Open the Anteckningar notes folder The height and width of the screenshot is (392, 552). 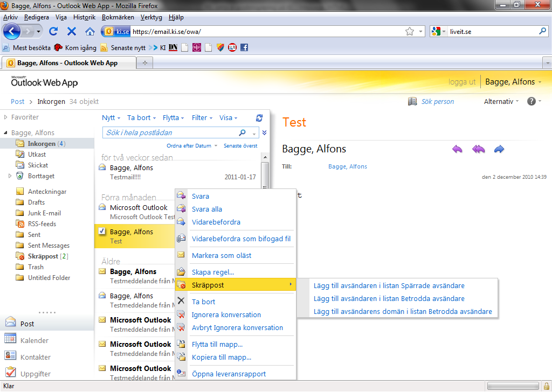click(x=47, y=191)
